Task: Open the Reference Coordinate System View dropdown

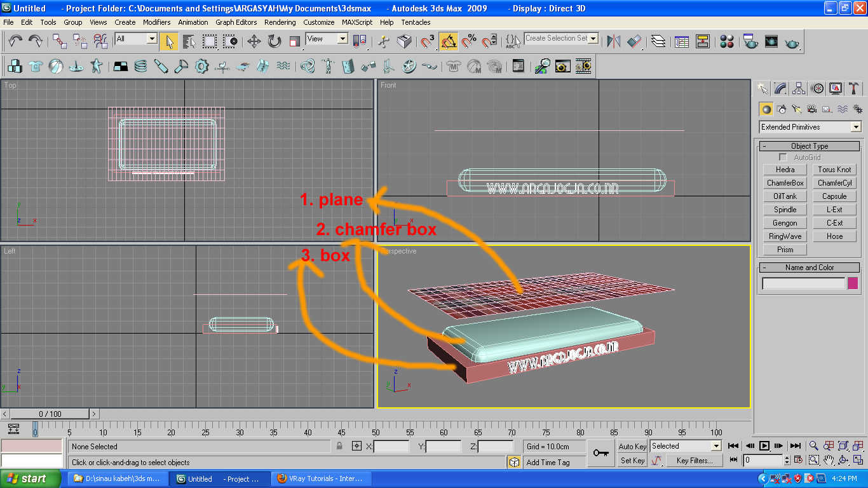Action: click(327, 39)
